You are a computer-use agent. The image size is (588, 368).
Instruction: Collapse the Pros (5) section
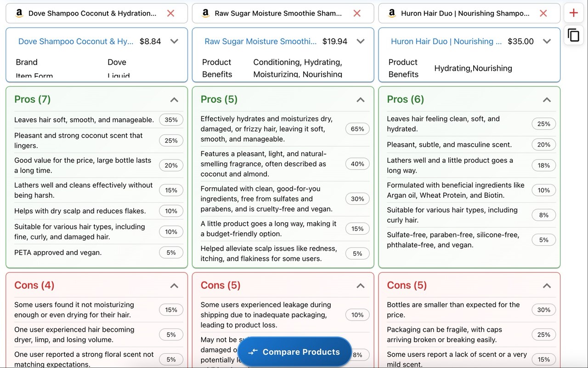click(x=361, y=100)
